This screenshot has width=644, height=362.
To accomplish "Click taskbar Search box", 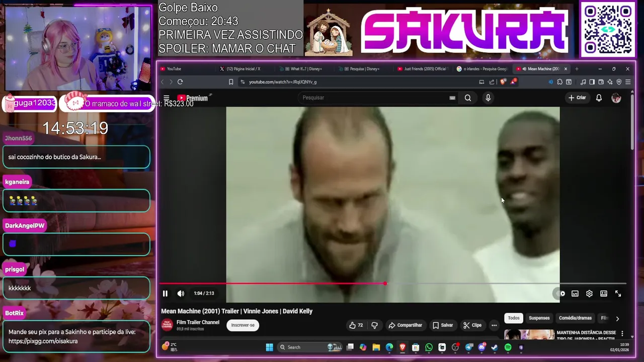I will tap(309, 347).
